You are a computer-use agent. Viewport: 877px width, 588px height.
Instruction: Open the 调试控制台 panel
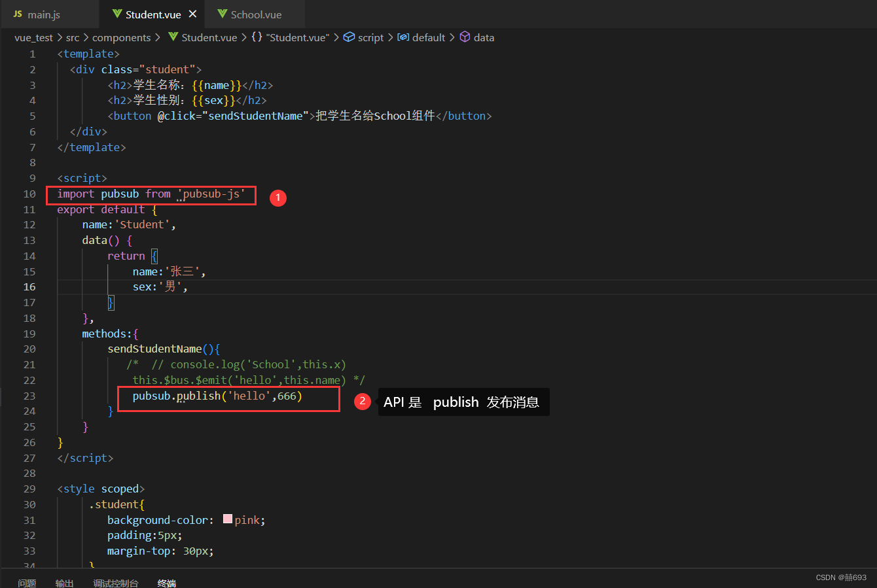[116, 582]
